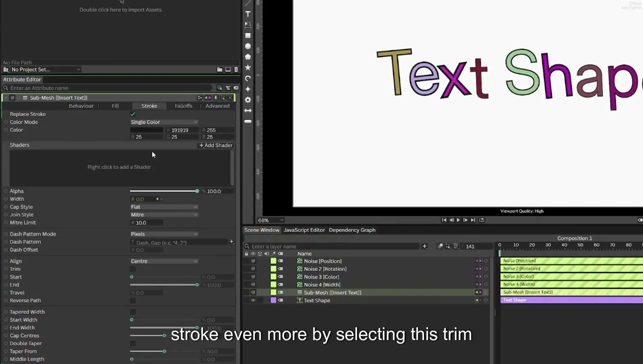Enable the Double Taper checkbox
643x364 pixels.
tap(133, 343)
